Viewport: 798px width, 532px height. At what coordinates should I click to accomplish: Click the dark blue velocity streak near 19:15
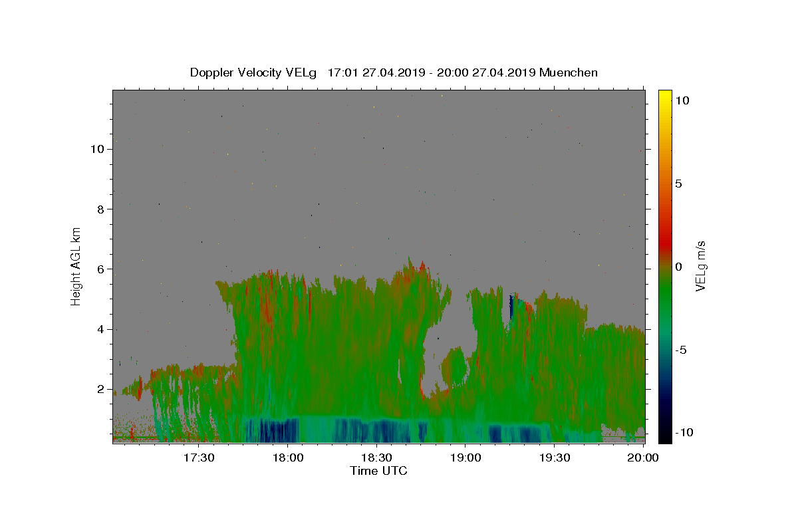[511, 307]
